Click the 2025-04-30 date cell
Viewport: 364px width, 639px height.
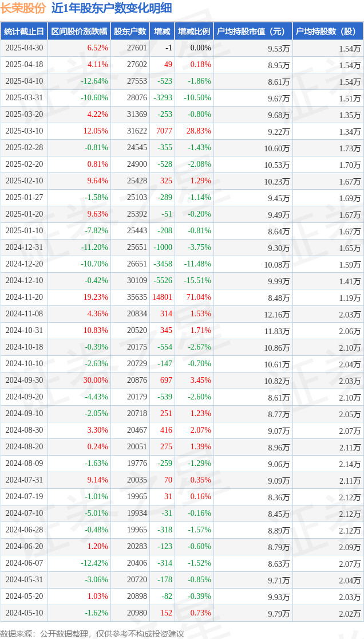(24, 48)
